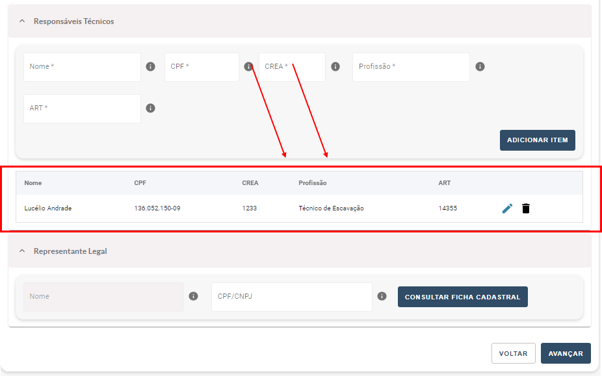The image size is (602, 376).
Task: Focus the CPF/CNPJ input field
Action: (x=292, y=297)
